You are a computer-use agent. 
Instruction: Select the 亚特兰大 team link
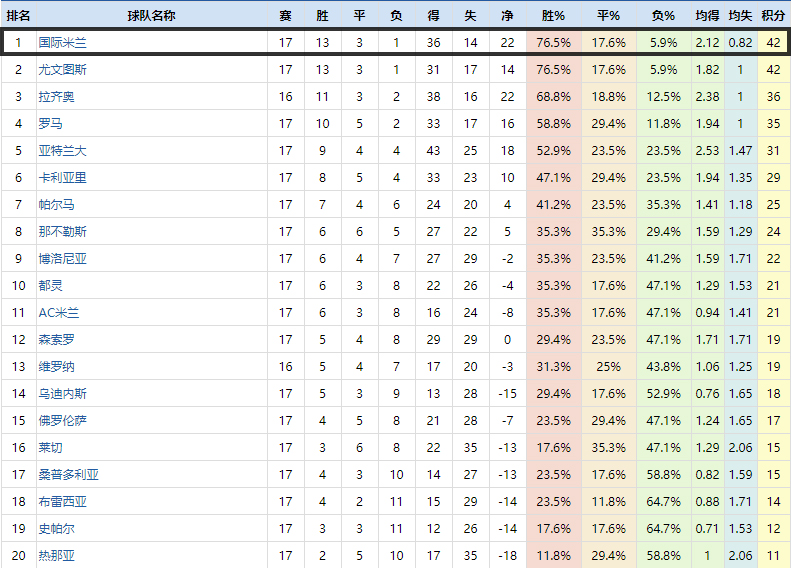point(62,151)
